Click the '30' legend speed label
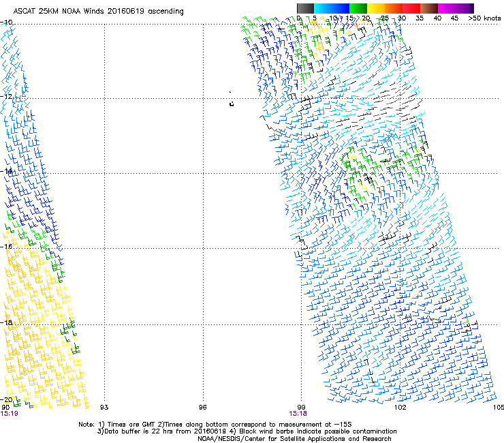Screen dimensions: 504x443 pyautogui.click(x=402, y=18)
